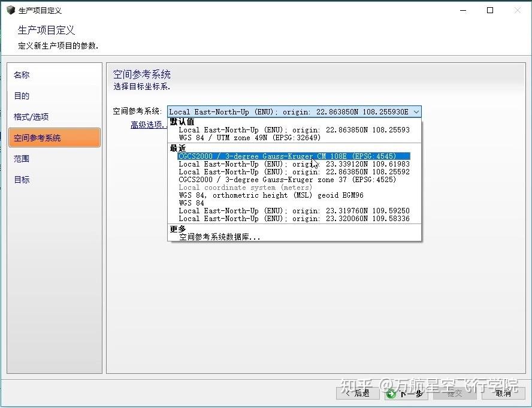The height and width of the screenshot is (408, 532).
Task: Maximize the 生产项目定义 window
Action: pos(490,10)
